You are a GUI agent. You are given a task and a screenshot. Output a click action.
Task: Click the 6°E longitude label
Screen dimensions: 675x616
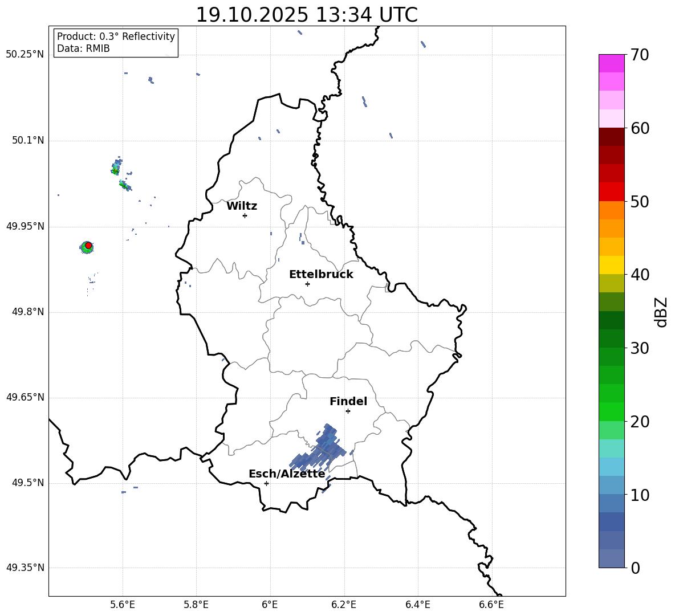[x=270, y=605]
